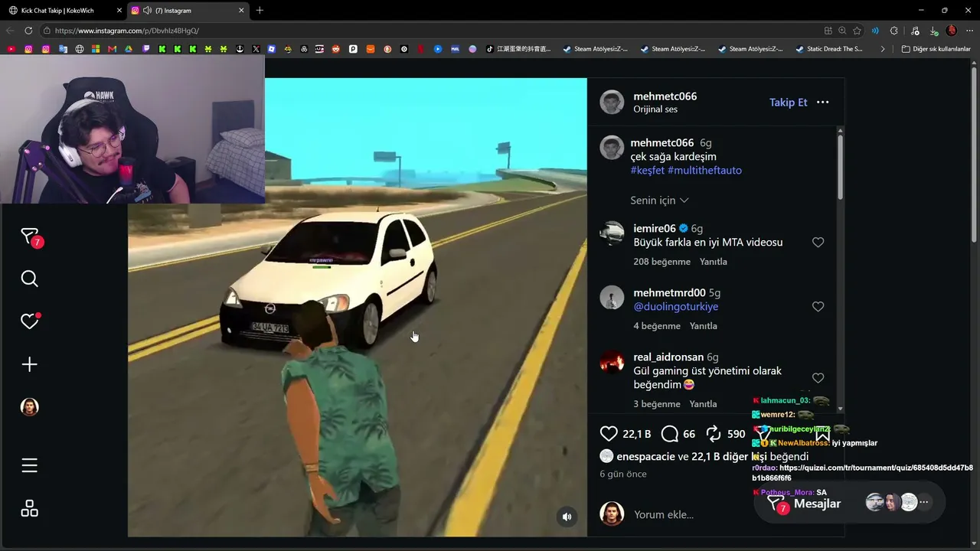Reply to mehmetmrd00's comment with Yanıtla

(x=704, y=326)
